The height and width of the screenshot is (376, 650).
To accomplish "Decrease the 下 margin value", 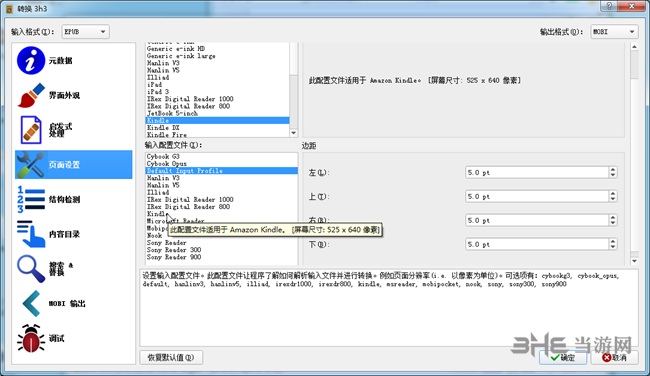I will pos(613,247).
